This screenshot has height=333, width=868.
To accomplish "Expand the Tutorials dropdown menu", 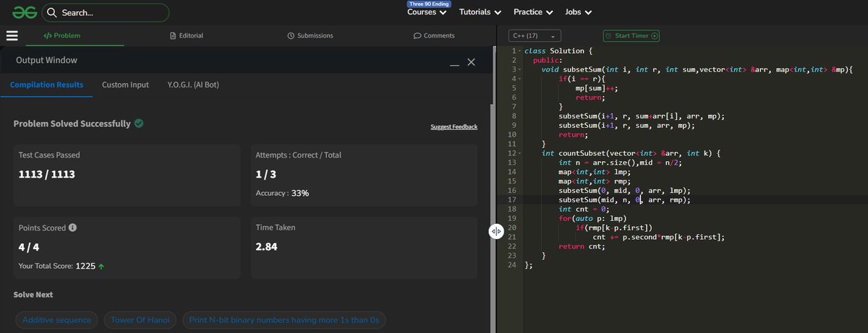I will (x=480, y=12).
